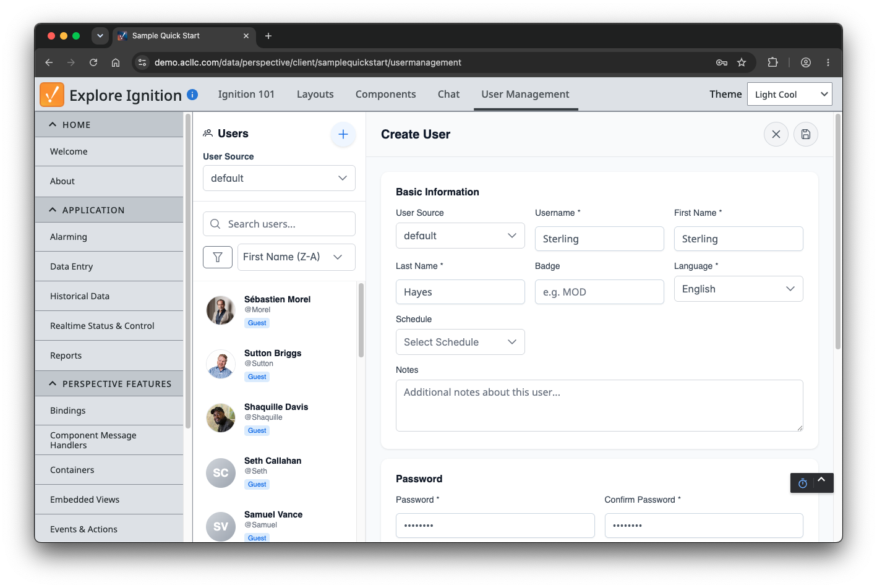877x588 pixels.
Task: Click Sébastien Morel's avatar
Action: click(221, 310)
